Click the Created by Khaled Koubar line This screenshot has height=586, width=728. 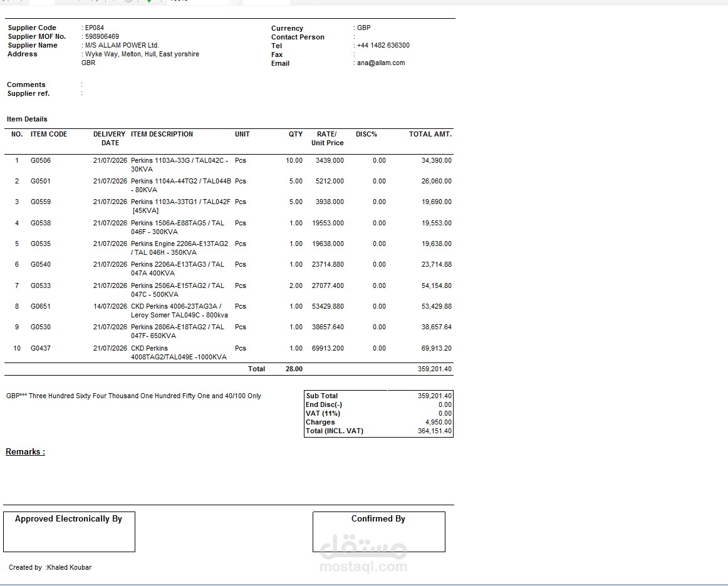(50, 568)
